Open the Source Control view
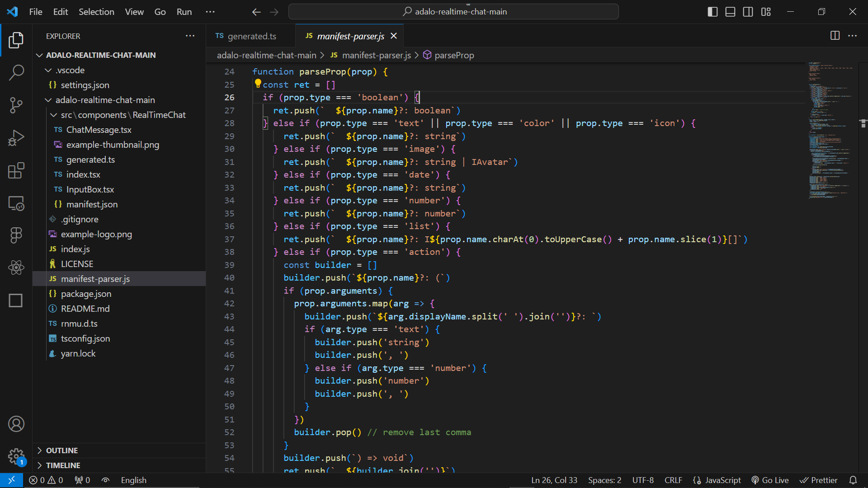The width and height of the screenshot is (868, 488). [16, 105]
